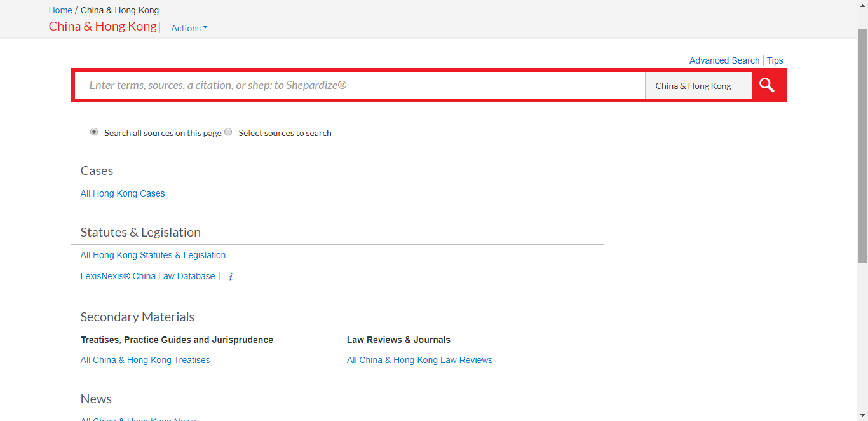Open All China & Hong Kong Law Reviews
Viewport: 868px width, 421px height.
click(420, 360)
